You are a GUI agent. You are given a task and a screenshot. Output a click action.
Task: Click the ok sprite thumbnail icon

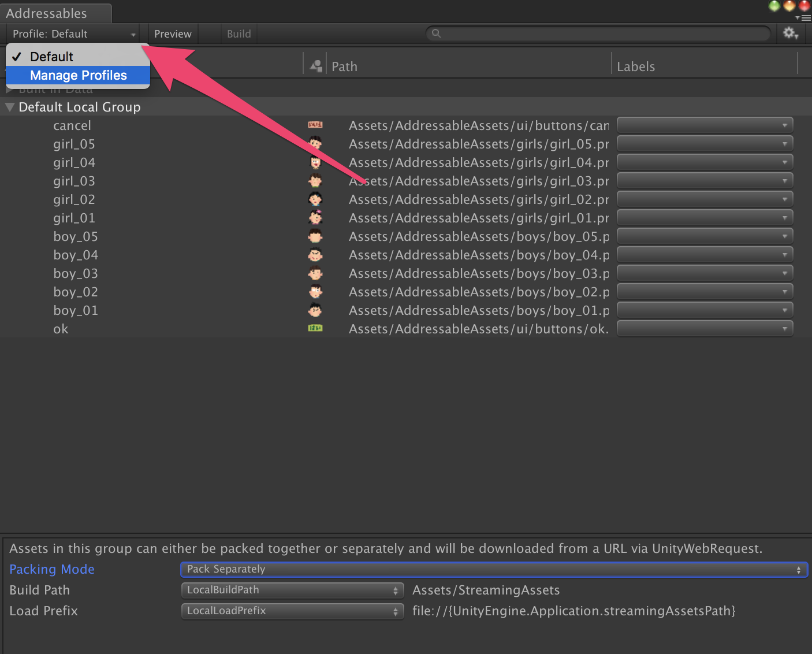tap(315, 328)
